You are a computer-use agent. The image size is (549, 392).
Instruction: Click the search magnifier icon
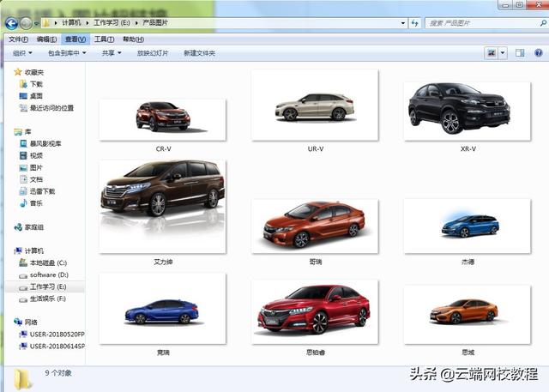(543, 23)
